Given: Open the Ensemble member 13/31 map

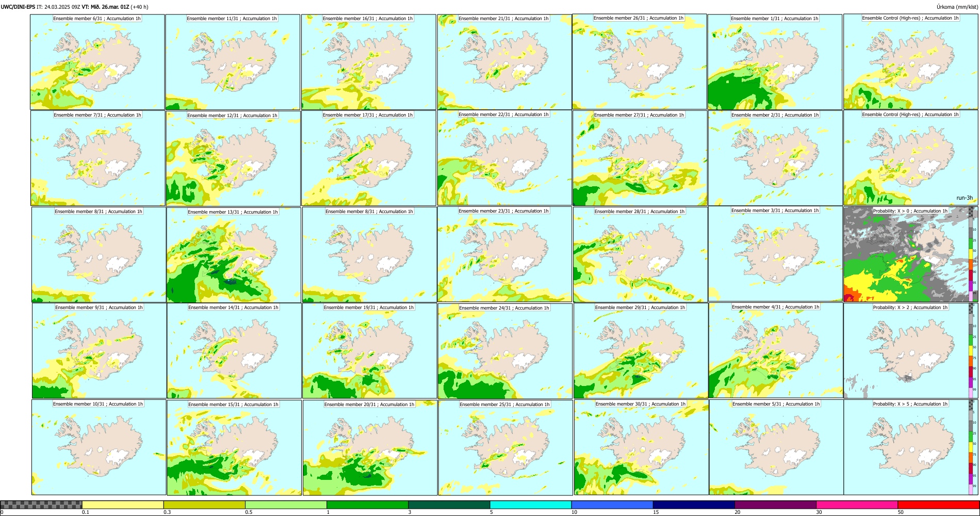Looking at the screenshot, I should (x=234, y=255).
